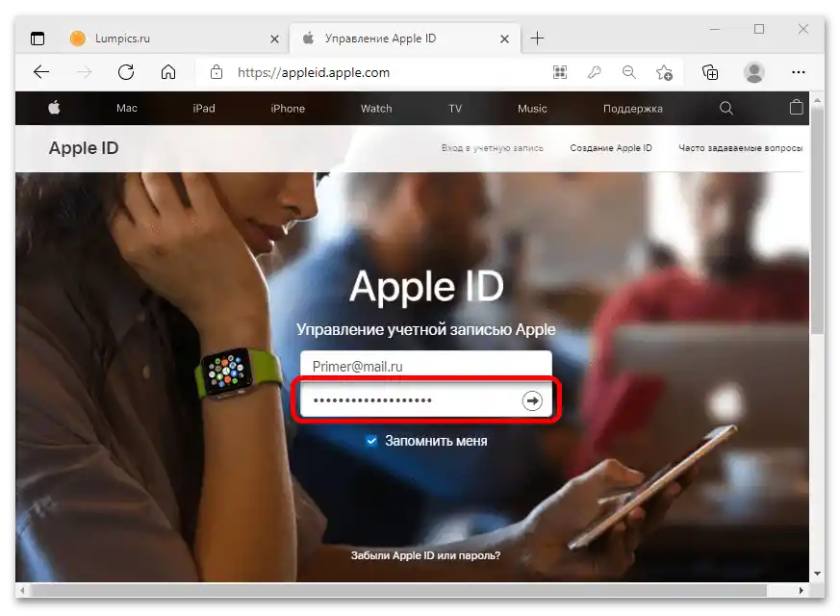Open the shopping bag icon
The image size is (840, 616).
pyautogui.click(x=796, y=107)
